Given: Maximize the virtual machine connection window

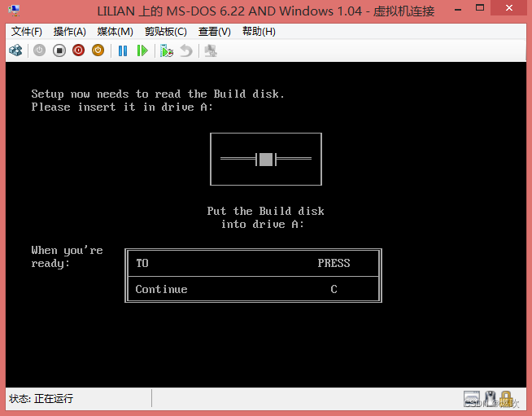Looking at the screenshot, I should point(480,8).
